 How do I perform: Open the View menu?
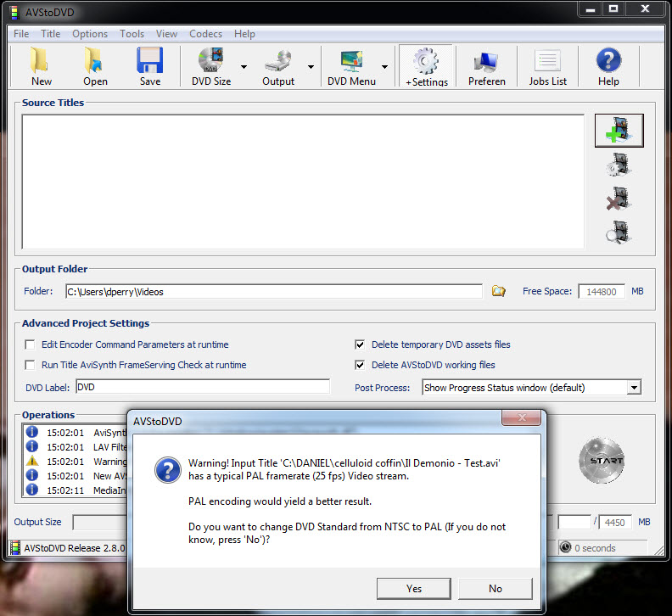click(166, 34)
